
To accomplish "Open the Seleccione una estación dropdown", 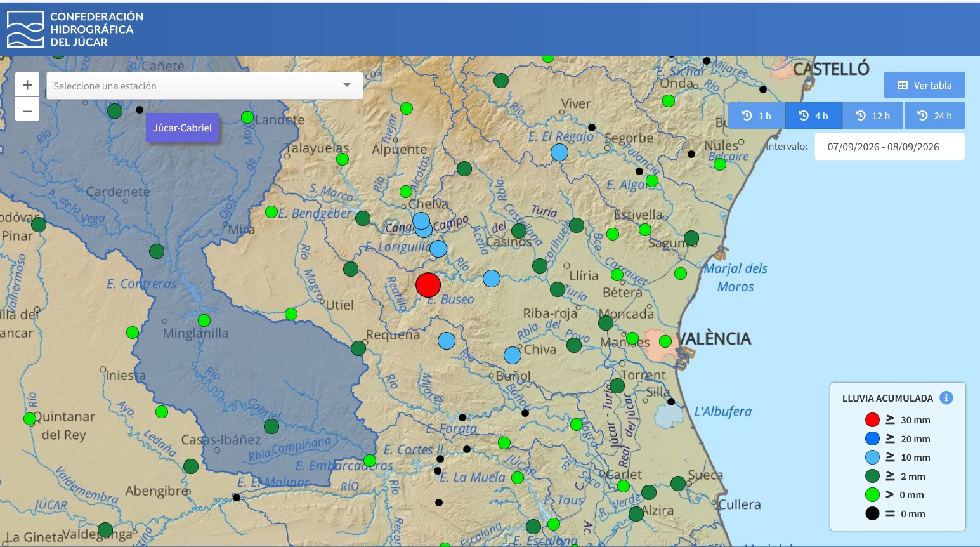I will tap(205, 86).
